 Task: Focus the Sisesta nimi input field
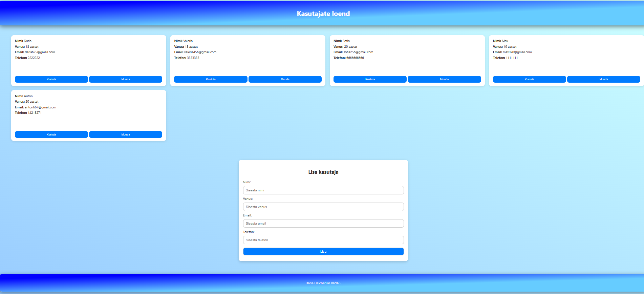(323, 190)
